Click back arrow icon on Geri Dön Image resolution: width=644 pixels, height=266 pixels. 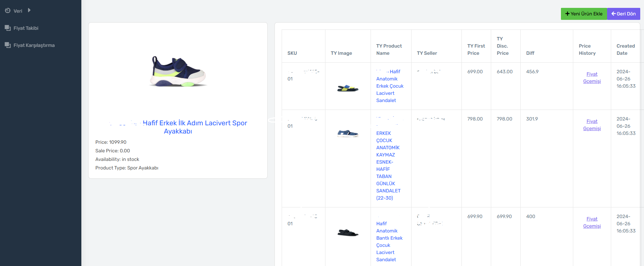tap(613, 14)
